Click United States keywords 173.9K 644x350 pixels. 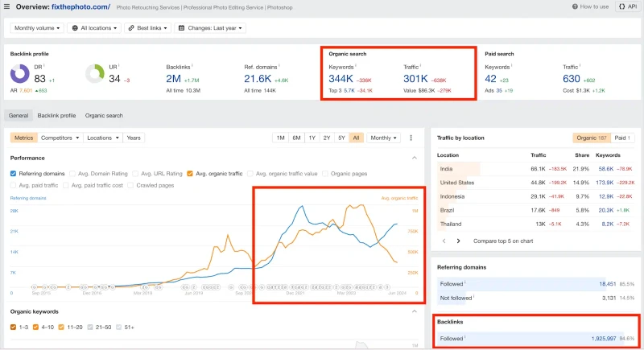605,183
